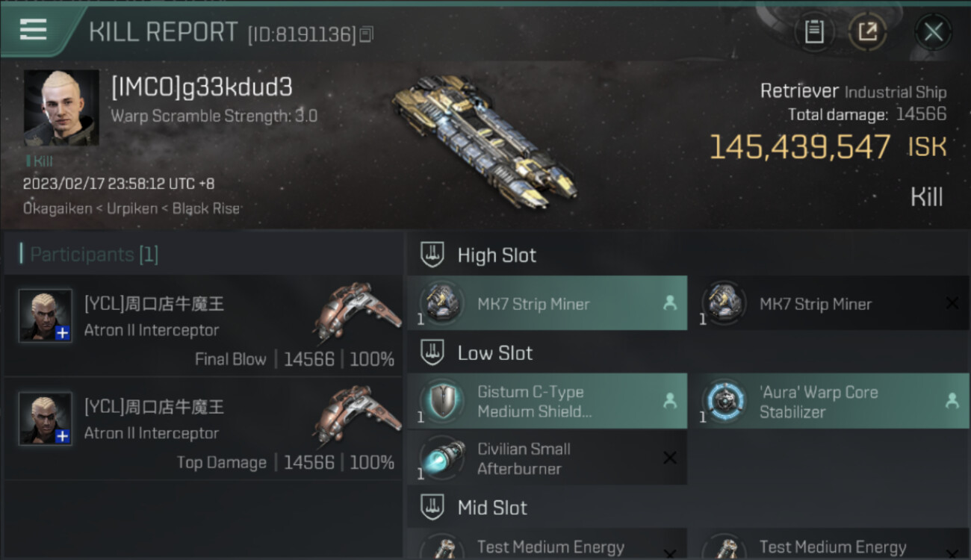This screenshot has width=971, height=560.
Task: Open the hamburger menu icon
Action: click(34, 30)
